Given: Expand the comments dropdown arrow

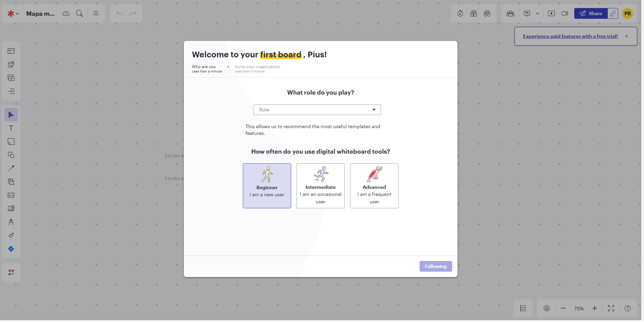Looking at the screenshot, I should [x=538, y=13].
